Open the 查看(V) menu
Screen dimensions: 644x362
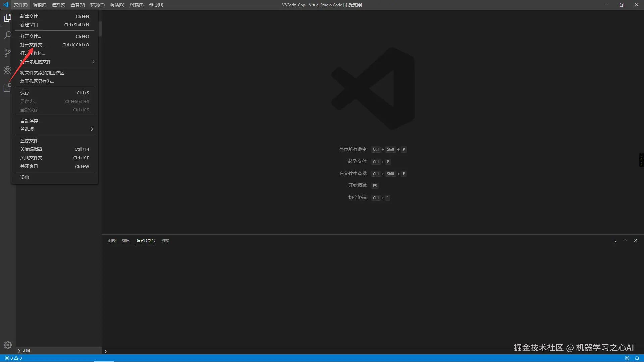coord(78,5)
